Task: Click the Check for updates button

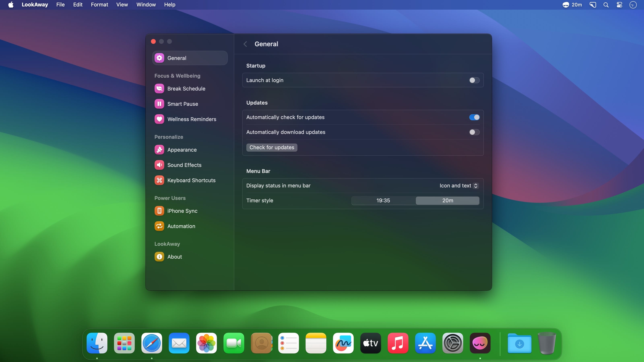Action: (272, 147)
